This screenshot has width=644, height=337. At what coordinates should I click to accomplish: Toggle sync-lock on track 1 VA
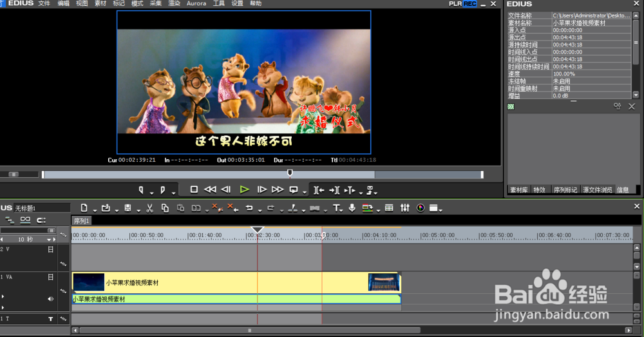coord(63,291)
